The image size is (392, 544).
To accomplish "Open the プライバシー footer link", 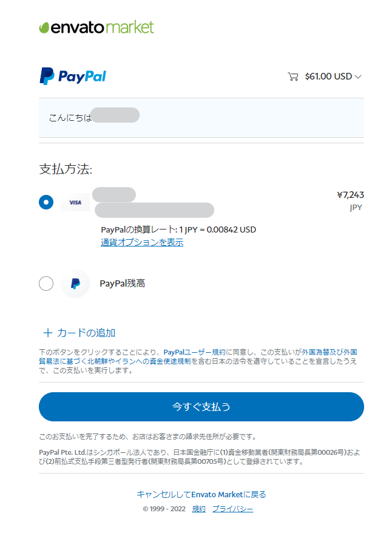I will click(x=233, y=509).
